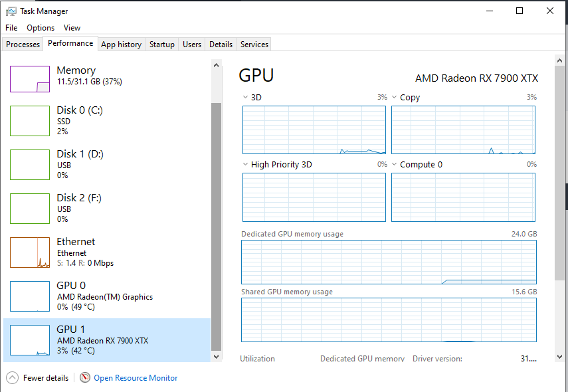Screen dimensions: 568x392
Task: Open the Copy engine graph dropdown
Action: (395, 97)
